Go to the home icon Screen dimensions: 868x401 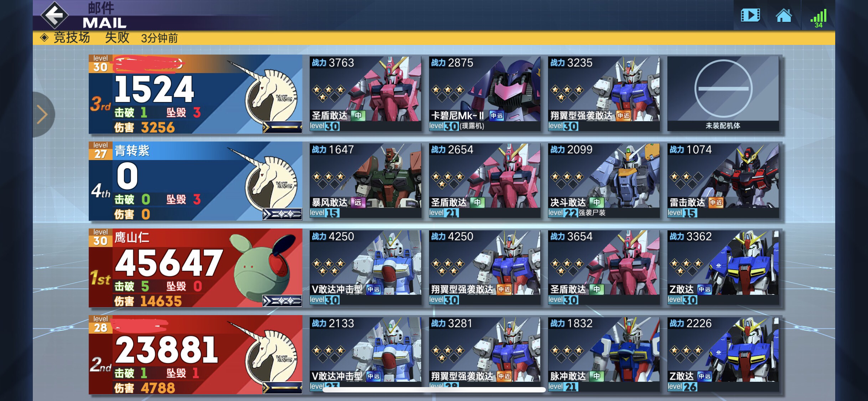[x=784, y=15]
